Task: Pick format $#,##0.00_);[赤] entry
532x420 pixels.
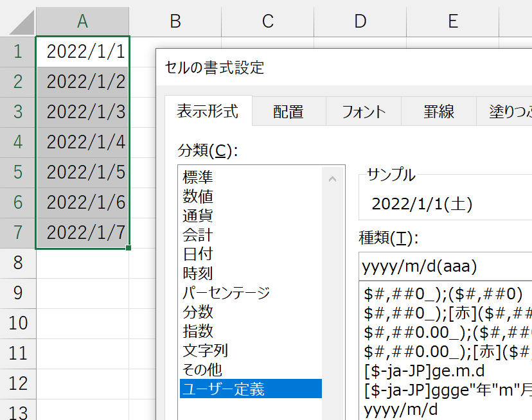Action: [446, 352]
